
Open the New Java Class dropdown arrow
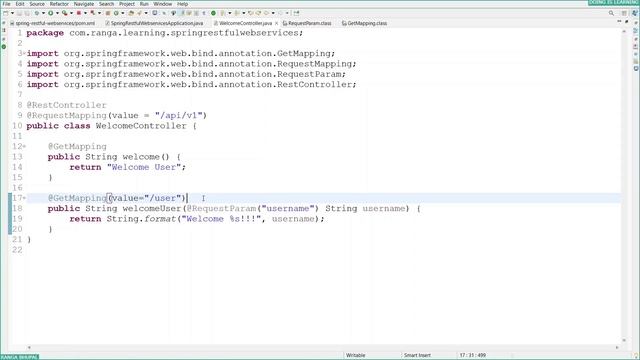pyautogui.click(x=122, y=13)
